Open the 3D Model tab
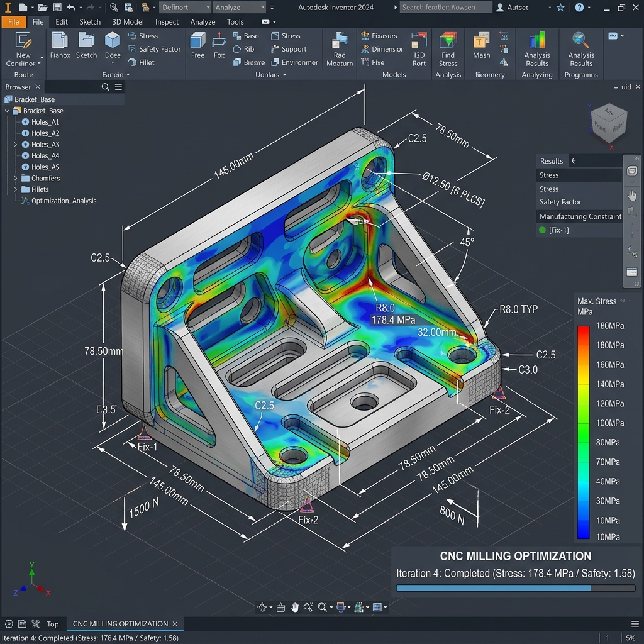 point(128,22)
